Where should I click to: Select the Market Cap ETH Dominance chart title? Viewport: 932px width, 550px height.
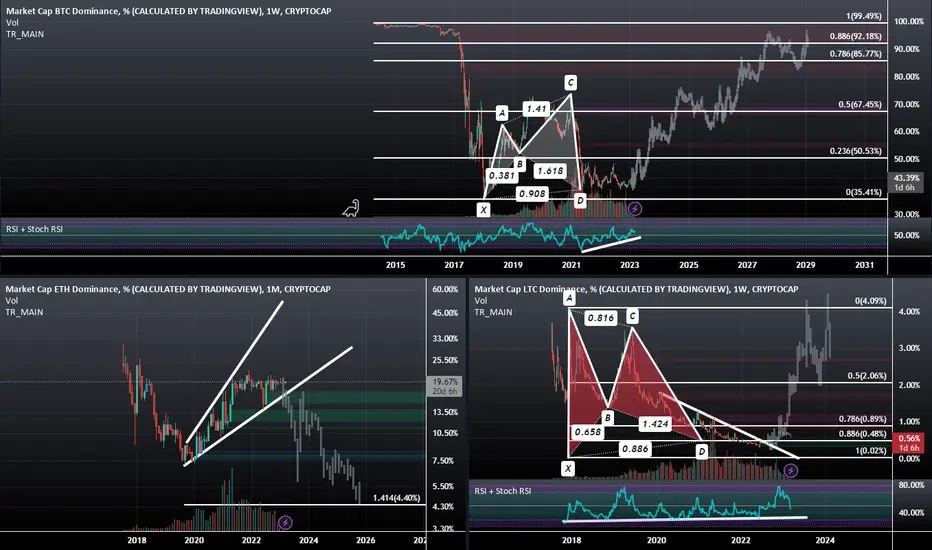pyautogui.click(x=168, y=289)
